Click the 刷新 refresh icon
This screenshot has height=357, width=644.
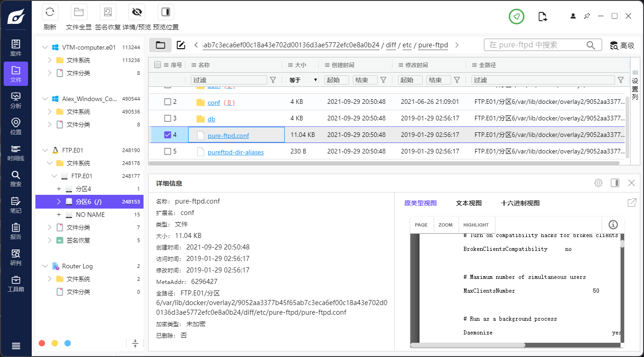click(50, 12)
